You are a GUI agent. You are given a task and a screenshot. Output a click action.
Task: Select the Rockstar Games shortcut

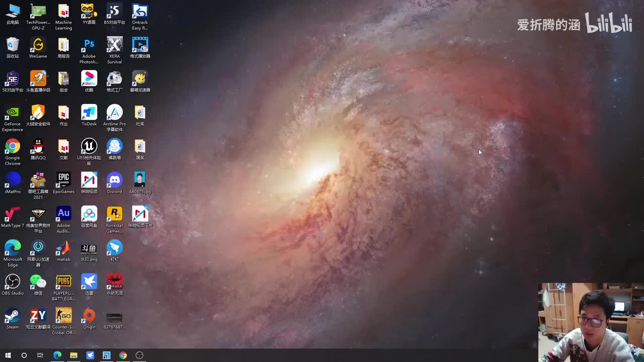click(114, 220)
